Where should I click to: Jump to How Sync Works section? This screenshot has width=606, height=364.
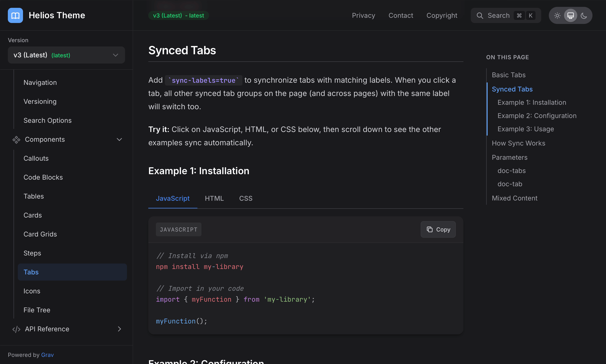(x=518, y=143)
